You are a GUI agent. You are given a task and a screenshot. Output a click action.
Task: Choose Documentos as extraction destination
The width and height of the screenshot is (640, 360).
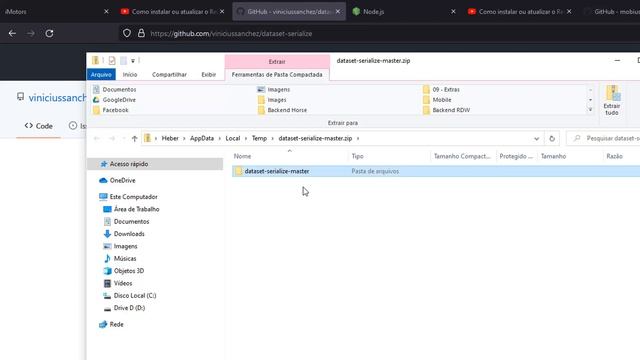(115, 89)
